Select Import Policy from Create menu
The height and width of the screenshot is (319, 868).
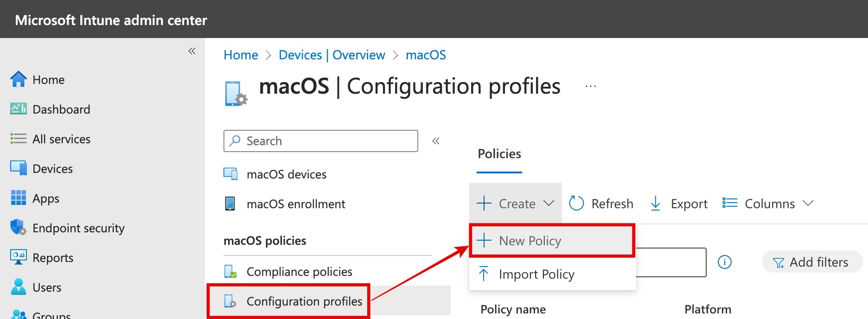point(553,274)
